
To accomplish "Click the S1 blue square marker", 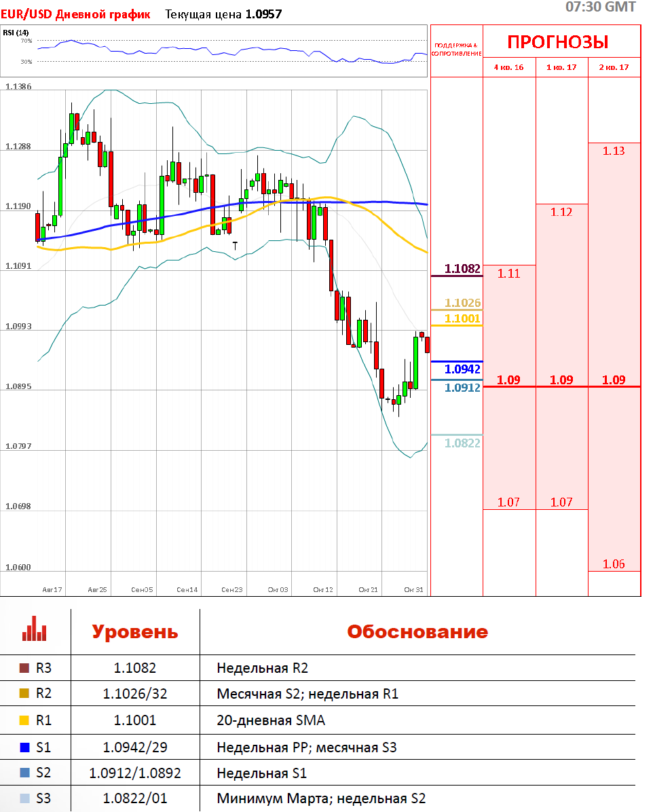I will click(x=25, y=747).
